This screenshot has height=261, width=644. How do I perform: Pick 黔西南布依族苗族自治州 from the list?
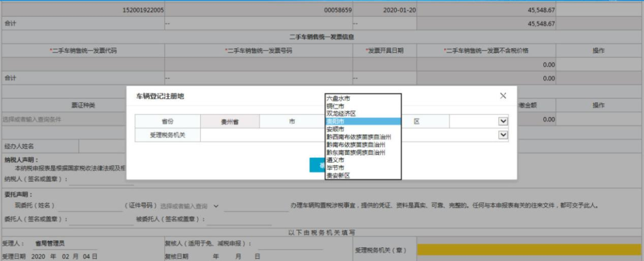363,136
